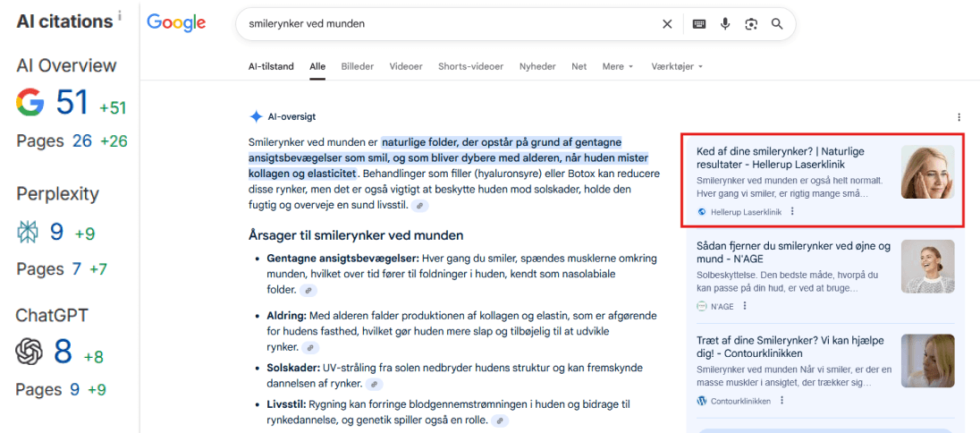Start voice search with microphone icon
980x433 pixels.
tap(725, 24)
